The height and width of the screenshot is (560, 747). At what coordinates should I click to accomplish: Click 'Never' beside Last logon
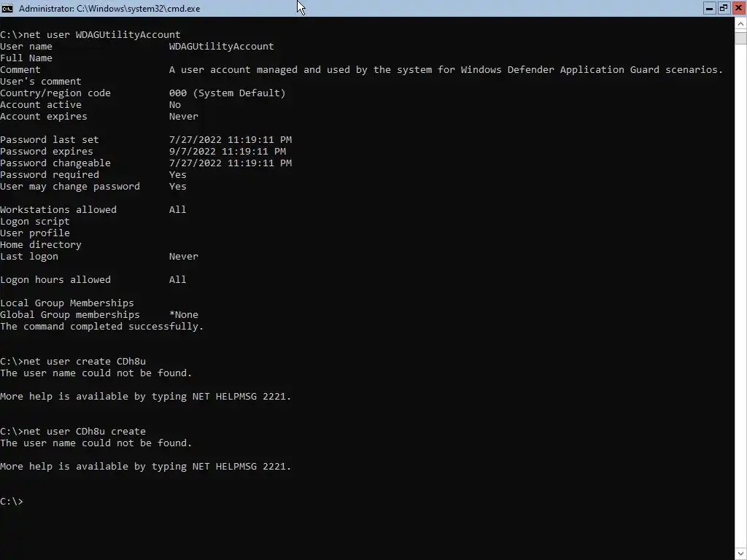click(183, 256)
